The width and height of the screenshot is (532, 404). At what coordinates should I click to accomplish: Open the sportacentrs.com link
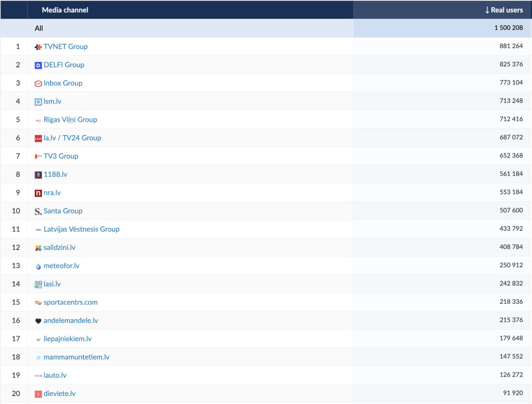70,302
